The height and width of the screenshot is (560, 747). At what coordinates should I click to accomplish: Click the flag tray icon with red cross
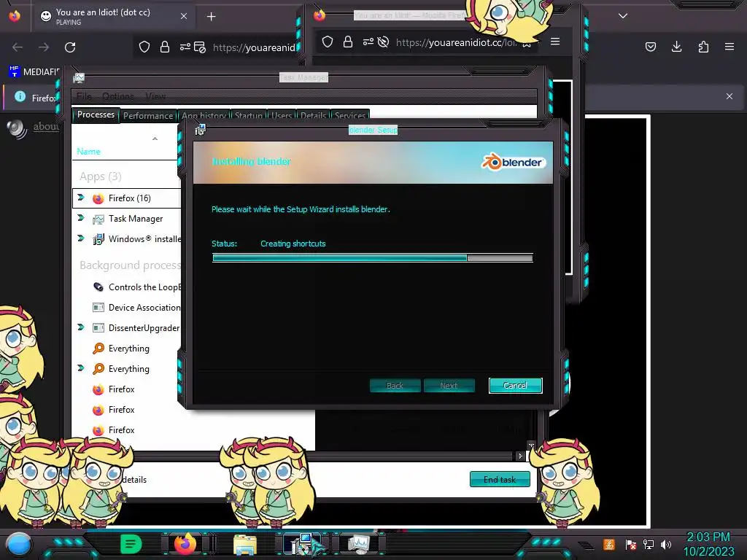[631, 544]
